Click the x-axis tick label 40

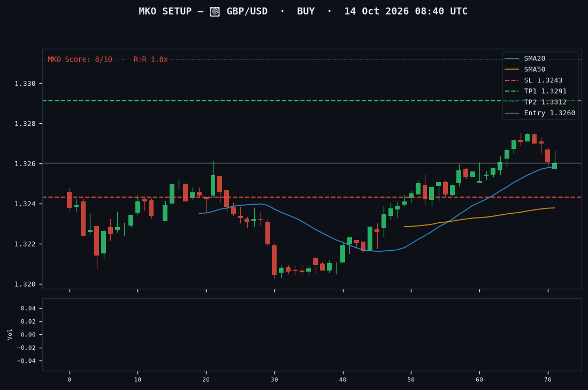click(x=343, y=380)
